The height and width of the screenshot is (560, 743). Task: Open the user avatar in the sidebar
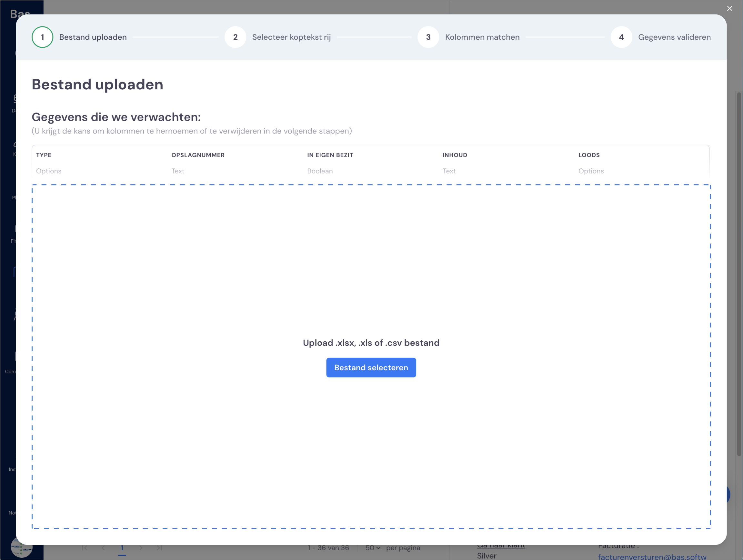click(22, 547)
